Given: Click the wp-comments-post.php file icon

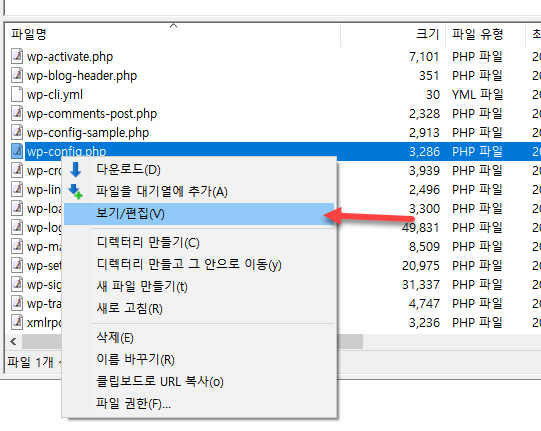Looking at the screenshot, I should tap(17, 114).
